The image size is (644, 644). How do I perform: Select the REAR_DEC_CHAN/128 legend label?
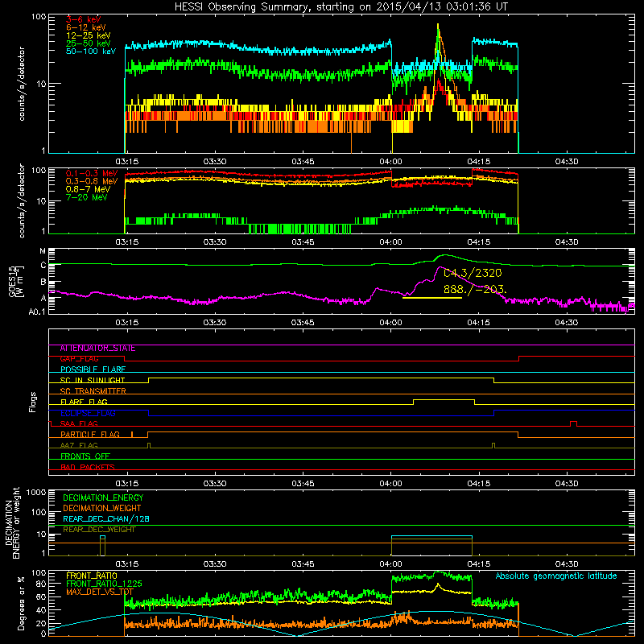coord(106,519)
